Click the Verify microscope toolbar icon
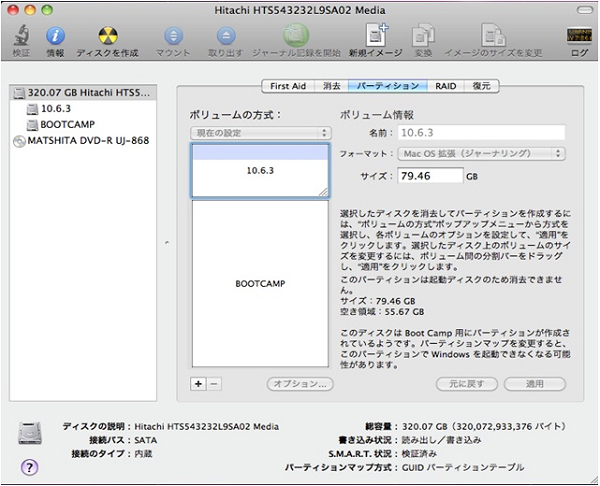Viewport: 600px width, 486px height. click(x=21, y=36)
